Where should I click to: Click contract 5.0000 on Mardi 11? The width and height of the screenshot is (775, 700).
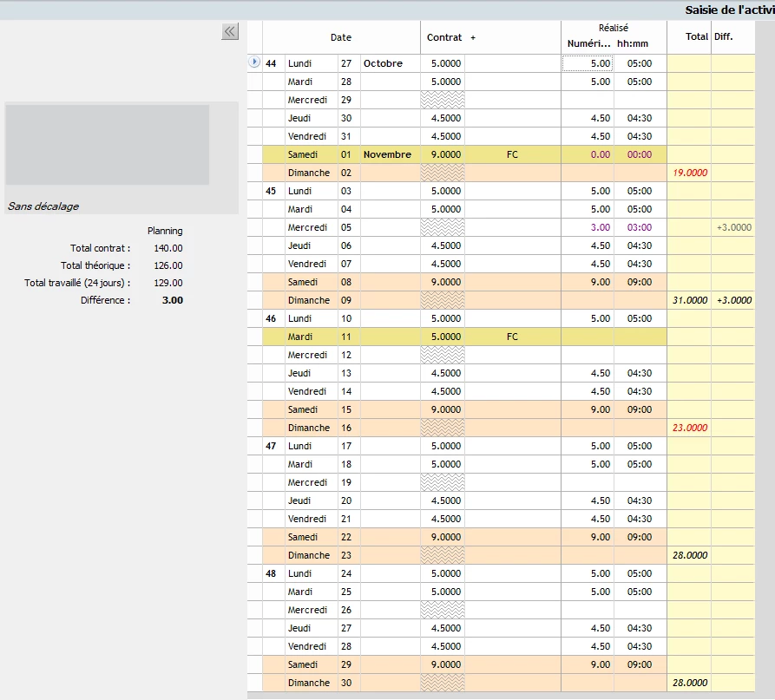[446, 337]
